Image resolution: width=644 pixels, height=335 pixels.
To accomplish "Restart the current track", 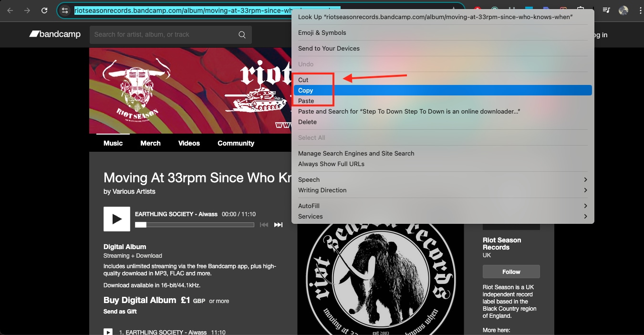I will (x=264, y=224).
